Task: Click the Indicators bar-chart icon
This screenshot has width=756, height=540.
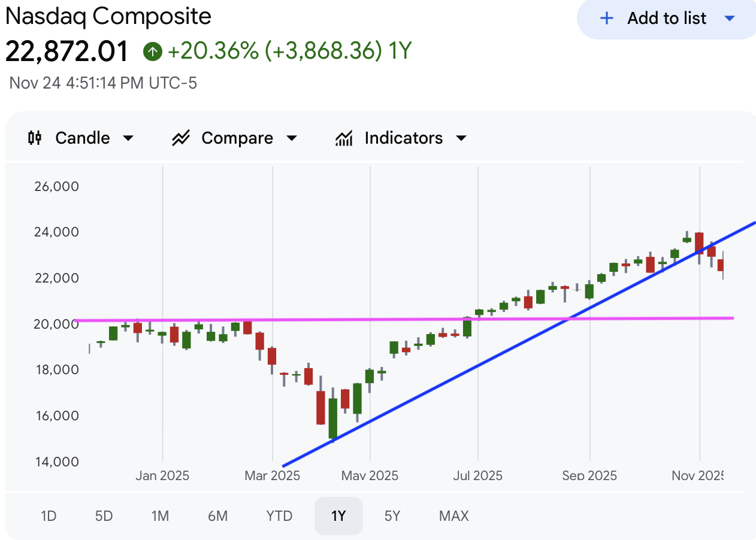Action: coord(344,138)
